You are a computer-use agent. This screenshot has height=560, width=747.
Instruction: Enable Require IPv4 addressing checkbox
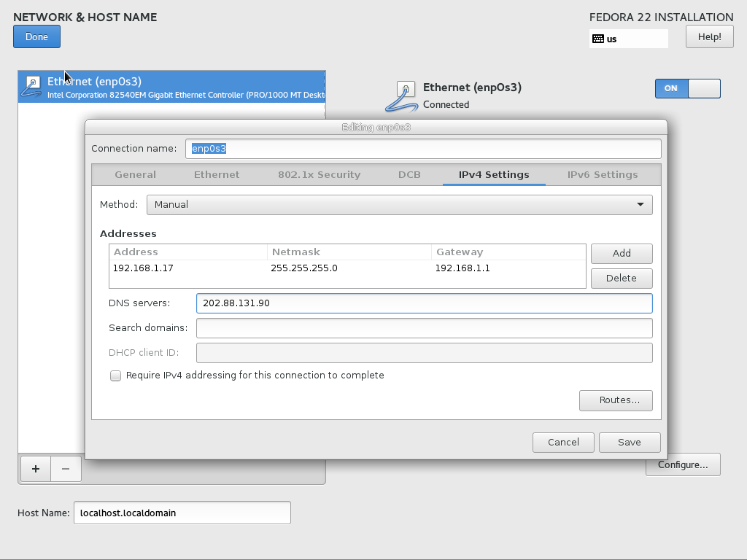coord(115,376)
